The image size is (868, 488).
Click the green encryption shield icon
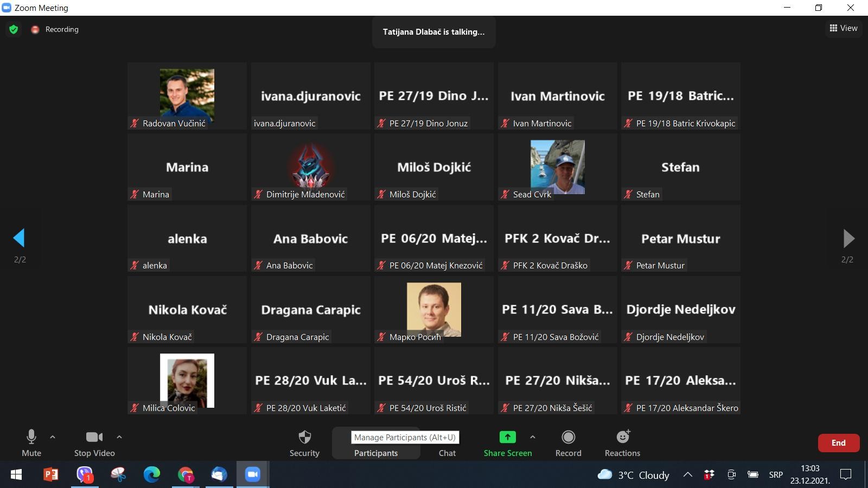14,29
